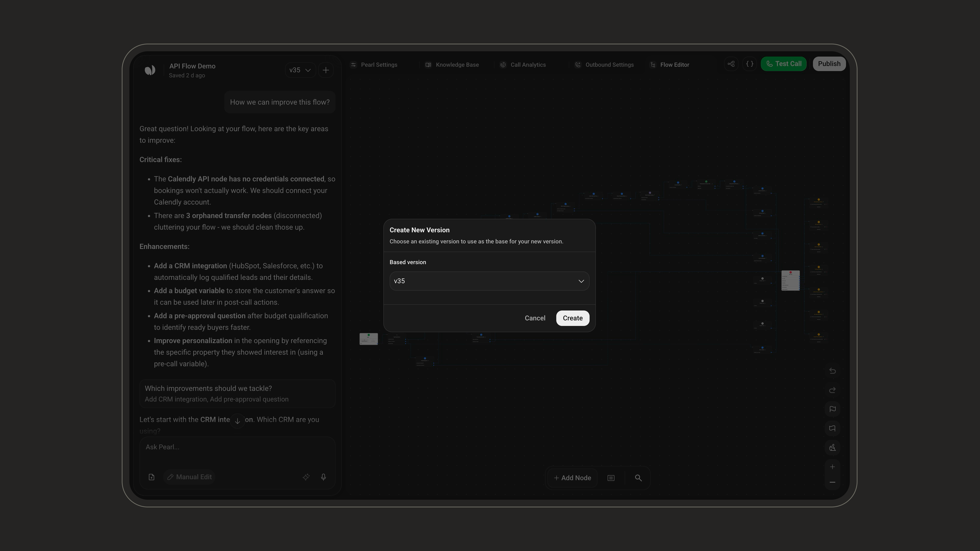This screenshot has height=551, width=980.
Task: Toggle the Manual Edit mode
Action: (189, 477)
